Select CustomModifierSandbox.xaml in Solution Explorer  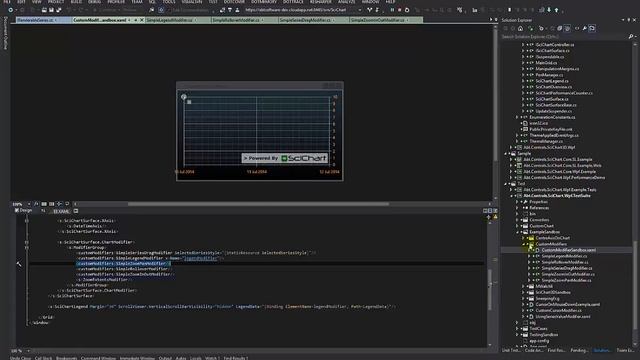[x=569, y=250]
